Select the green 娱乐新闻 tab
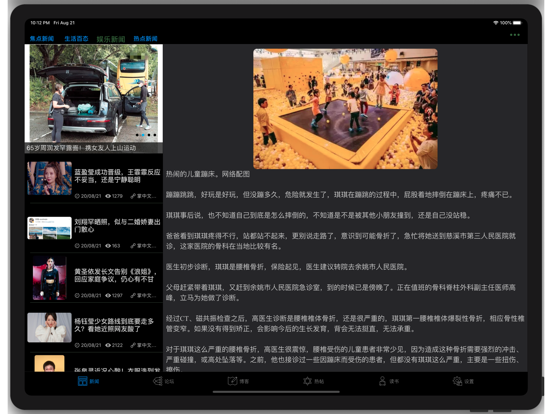The image size is (552, 414). coord(111,39)
